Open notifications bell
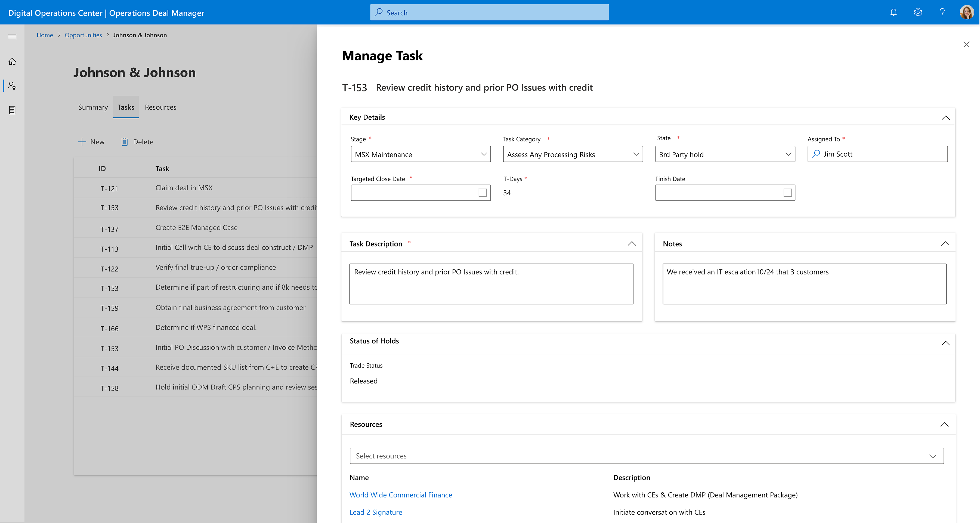This screenshot has height=523, width=980. pos(894,12)
